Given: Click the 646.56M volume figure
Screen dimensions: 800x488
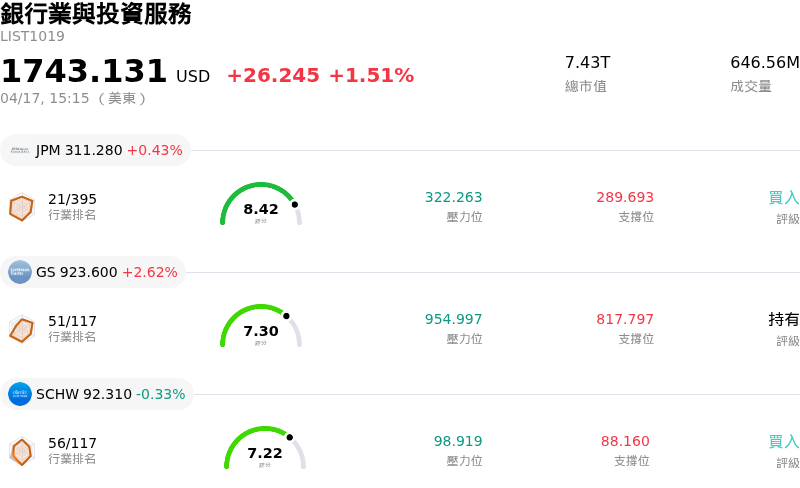Looking at the screenshot, I should click(x=764, y=63).
